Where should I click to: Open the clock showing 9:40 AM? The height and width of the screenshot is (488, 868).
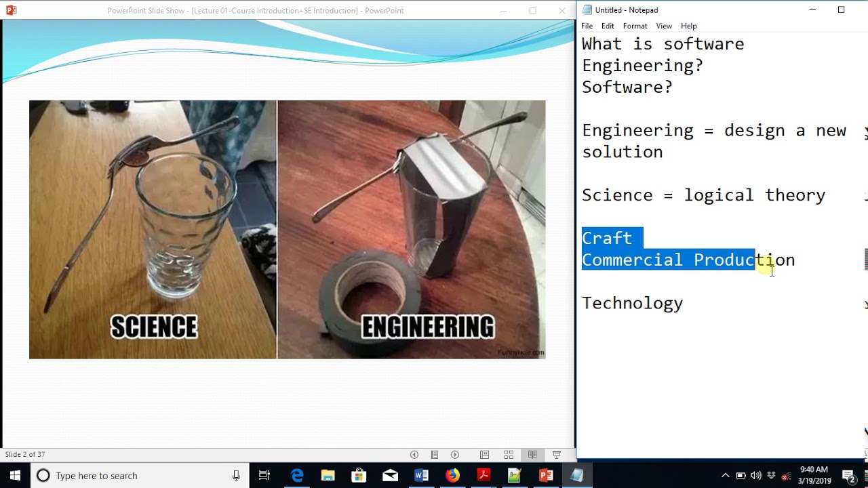tap(814, 476)
